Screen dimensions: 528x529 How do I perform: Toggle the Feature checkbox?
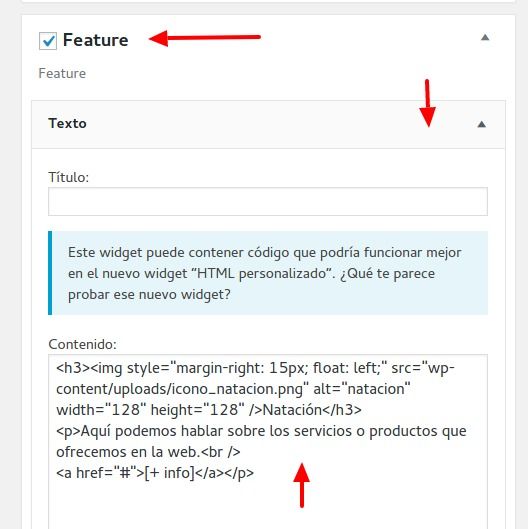(x=48, y=41)
